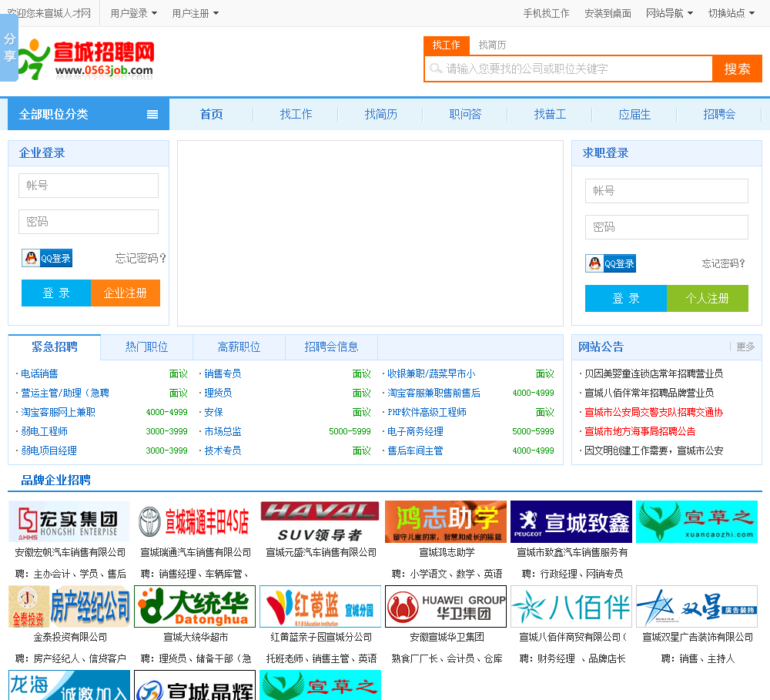Open 安徽宏帆汽车销售有限公司 company link

70,553
